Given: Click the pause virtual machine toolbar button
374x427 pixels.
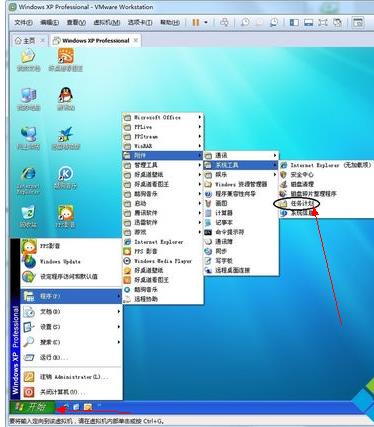Looking at the screenshot, I should [x=196, y=22].
